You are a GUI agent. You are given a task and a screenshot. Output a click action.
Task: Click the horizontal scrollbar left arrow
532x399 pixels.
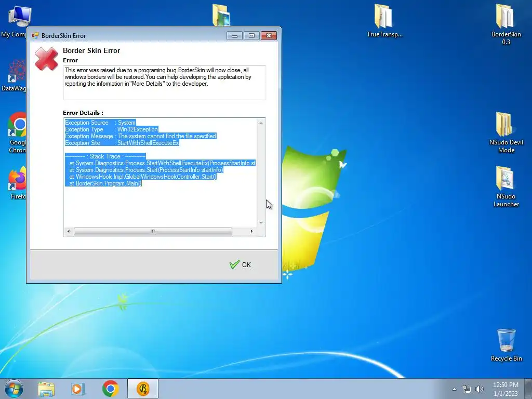pyautogui.click(x=69, y=231)
